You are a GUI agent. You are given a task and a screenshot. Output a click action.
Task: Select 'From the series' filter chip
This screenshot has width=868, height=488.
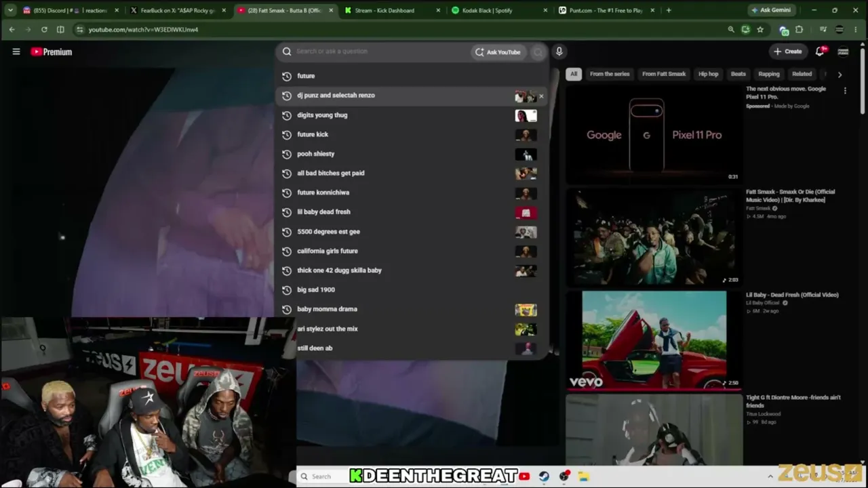pos(610,74)
